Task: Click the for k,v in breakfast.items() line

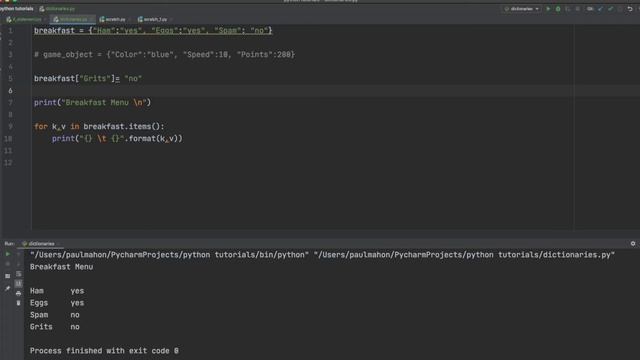Action: pyautogui.click(x=99, y=127)
